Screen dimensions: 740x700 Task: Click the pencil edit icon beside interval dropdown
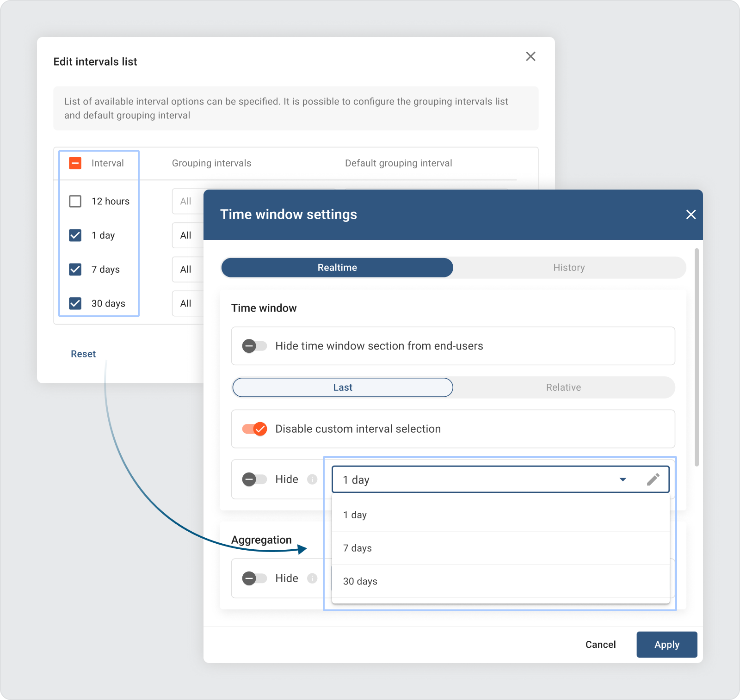[653, 479]
